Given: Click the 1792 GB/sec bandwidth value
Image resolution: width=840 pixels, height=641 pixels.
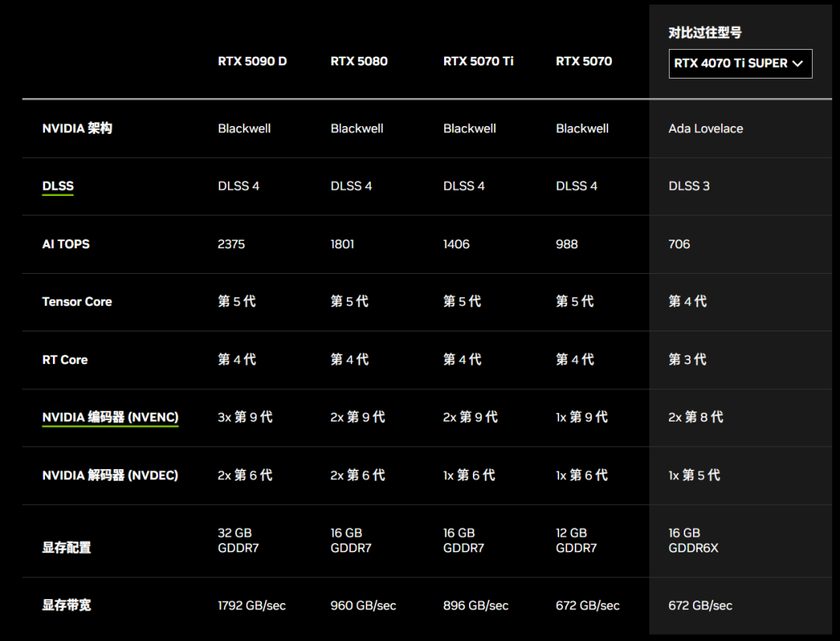Looking at the screenshot, I should coord(252,606).
